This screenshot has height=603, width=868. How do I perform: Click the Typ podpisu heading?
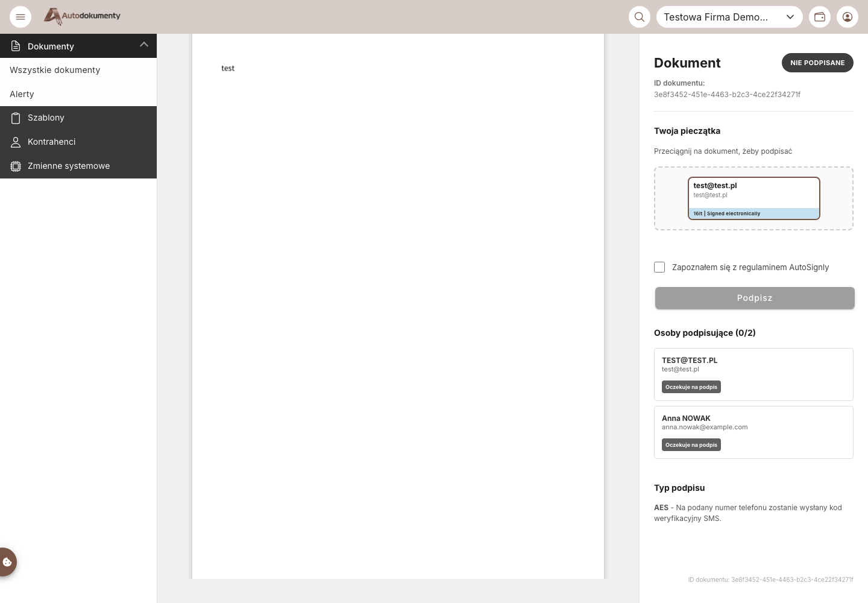pyautogui.click(x=679, y=488)
